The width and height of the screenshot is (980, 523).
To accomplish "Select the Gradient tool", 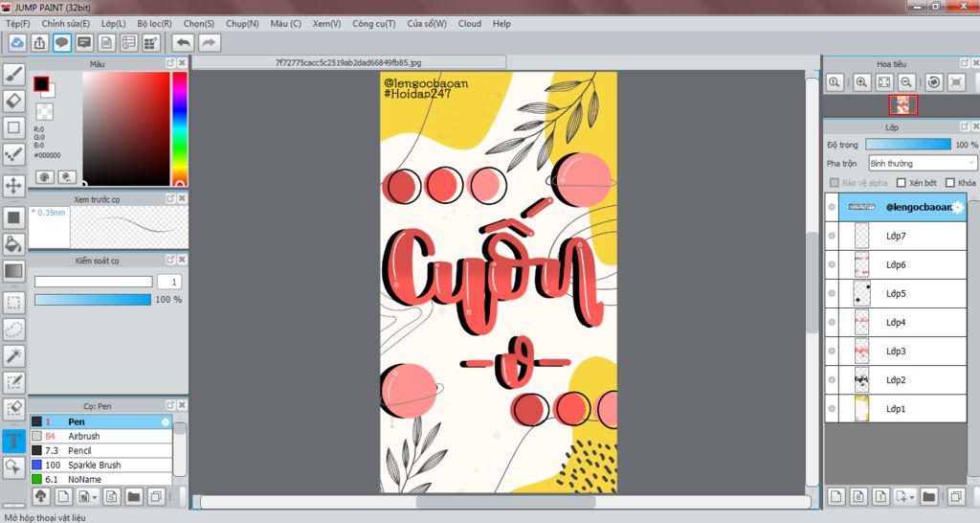I will click(13, 271).
